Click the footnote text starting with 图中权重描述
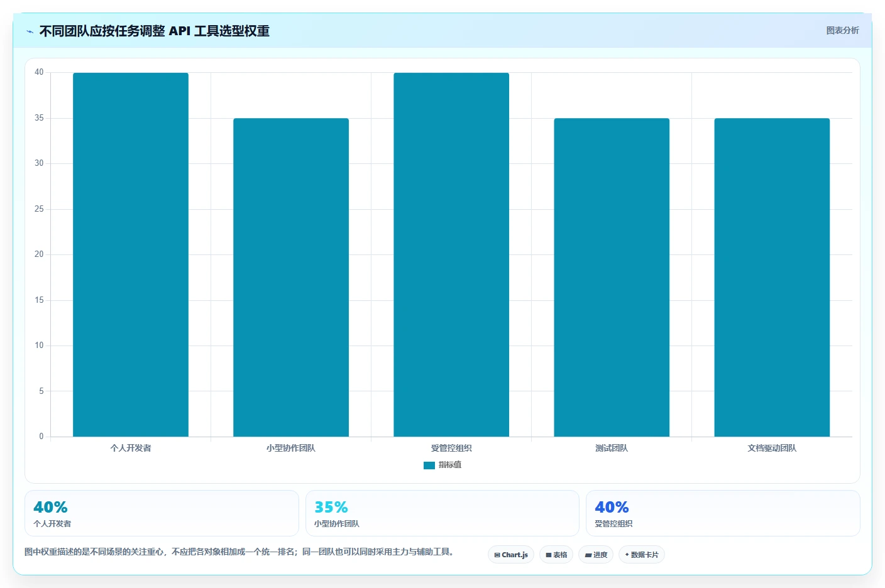This screenshot has height=588, width=885. coord(239,552)
